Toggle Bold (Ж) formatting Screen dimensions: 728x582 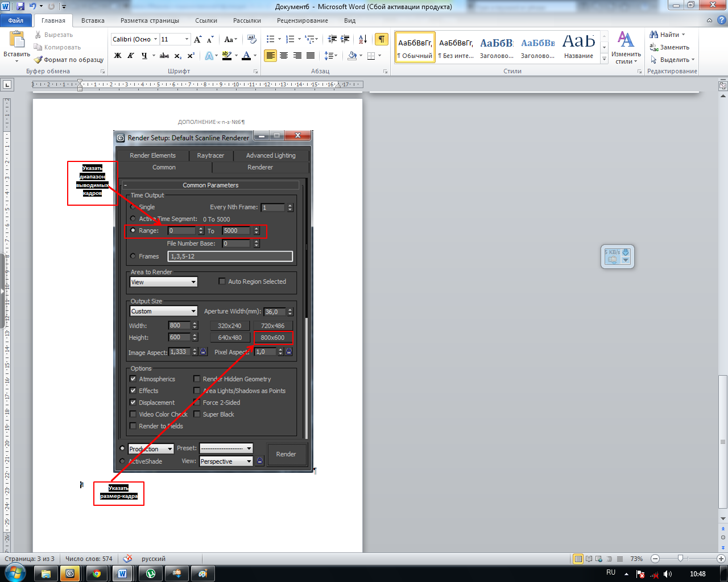tap(118, 56)
